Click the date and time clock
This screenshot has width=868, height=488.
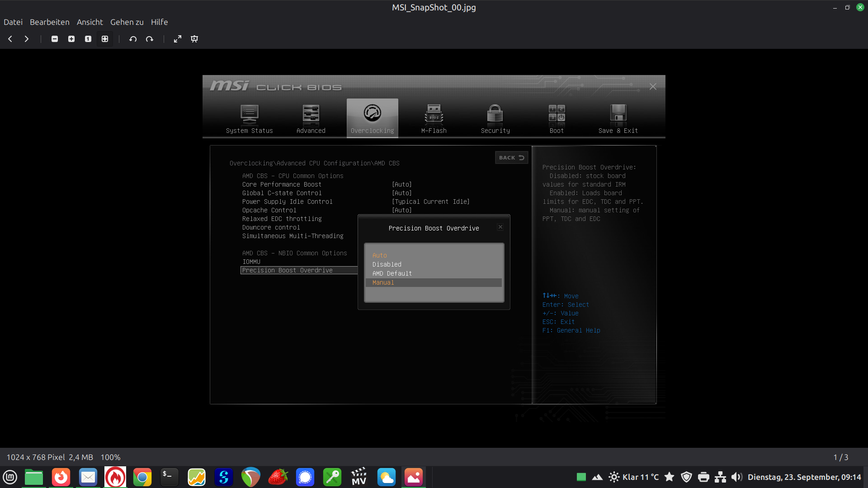(804, 477)
